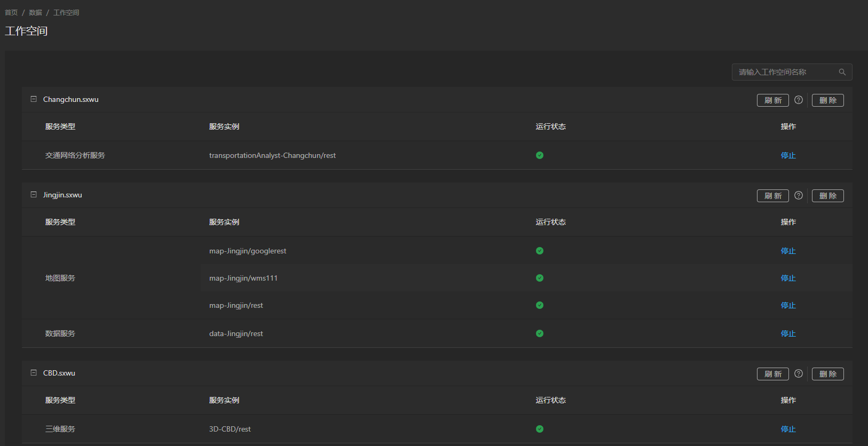Image resolution: width=868 pixels, height=446 pixels.
Task: Collapse the Jingjin.sxwu workspace section
Action: [x=34, y=195]
